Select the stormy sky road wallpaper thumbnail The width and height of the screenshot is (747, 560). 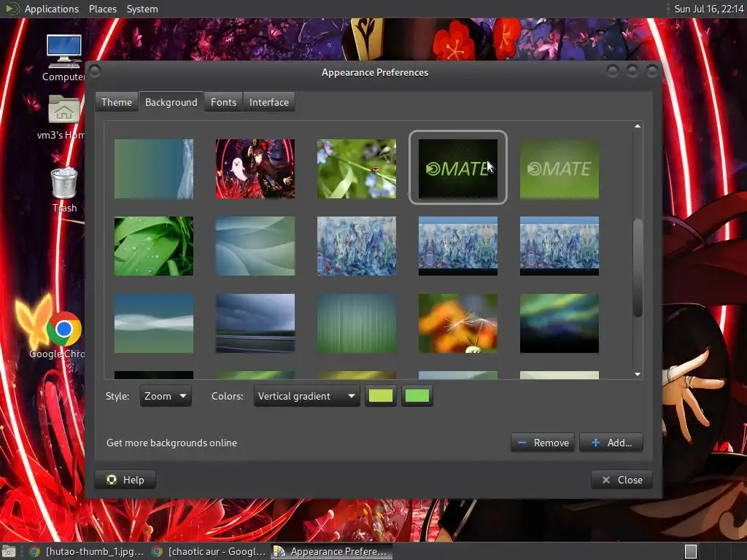coord(255,323)
